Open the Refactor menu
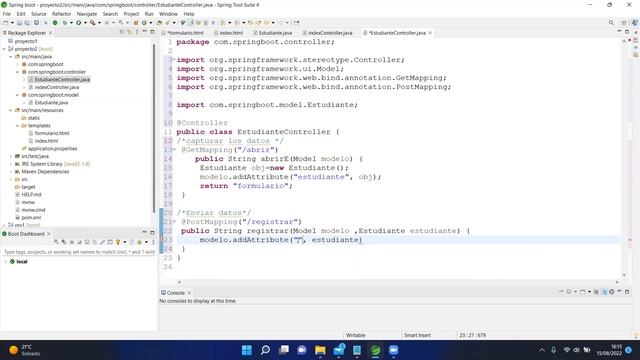The image size is (640, 360). click(x=61, y=14)
